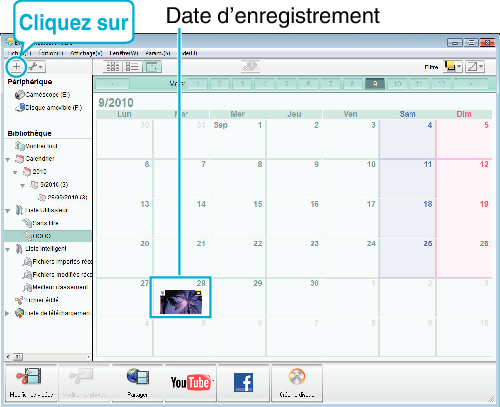The image size is (500, 407).
Task: Open the yellow filter color dropdown
Action: point(452,67)
